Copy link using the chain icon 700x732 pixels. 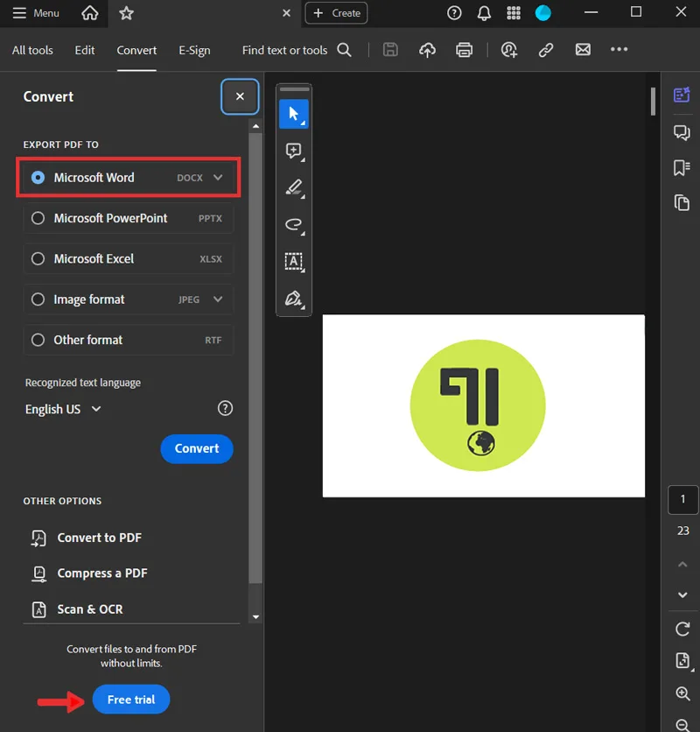click(545, 50)
